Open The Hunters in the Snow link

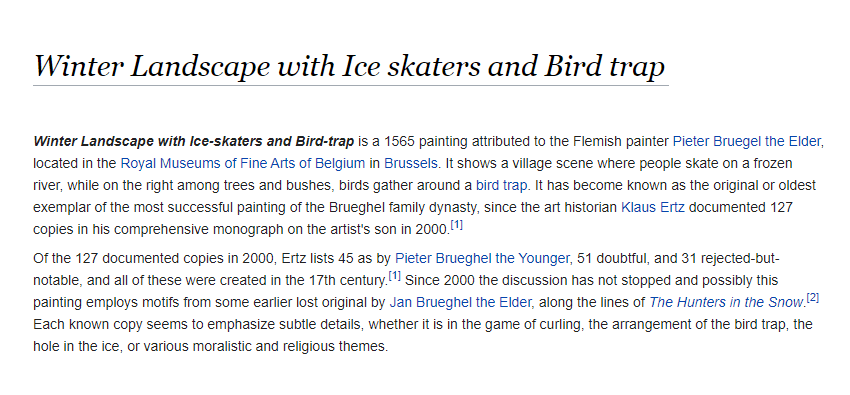pos(725,302)
